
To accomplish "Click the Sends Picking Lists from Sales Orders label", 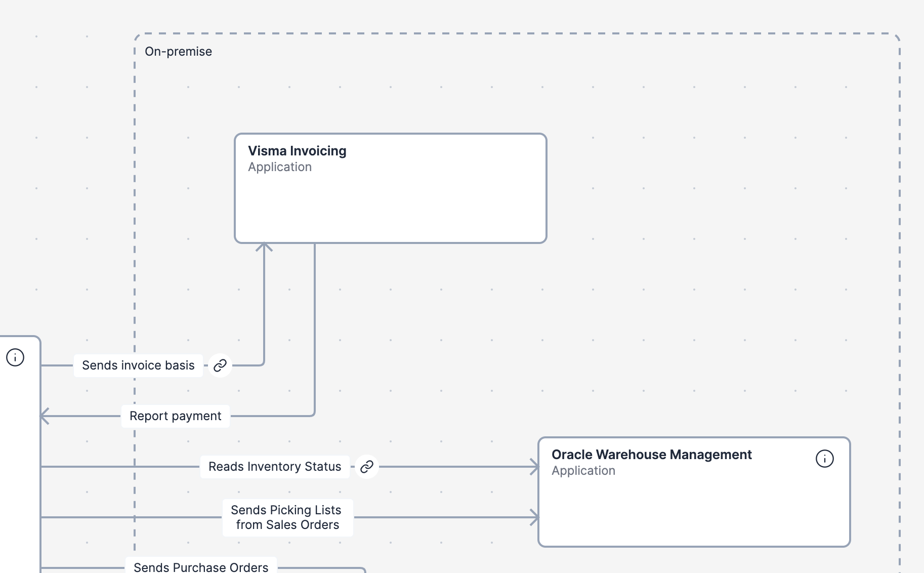I will (286, 517).
